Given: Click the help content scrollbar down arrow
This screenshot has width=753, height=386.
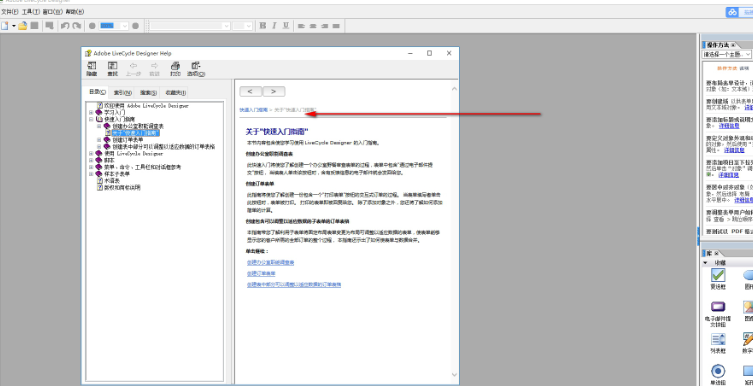Looking at the screenshot, I should pos(454,375).
